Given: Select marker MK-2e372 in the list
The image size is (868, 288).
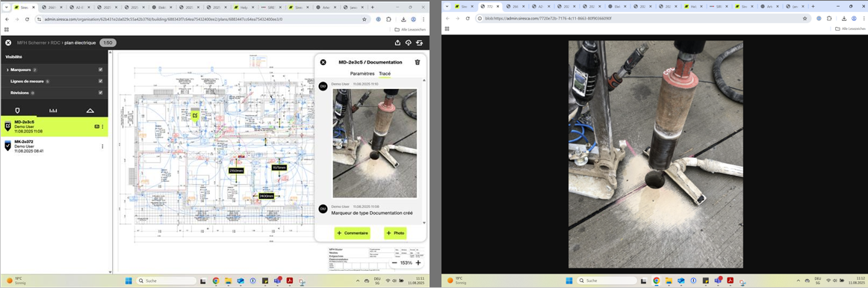Looking at the screenshot, I should 54,146.
